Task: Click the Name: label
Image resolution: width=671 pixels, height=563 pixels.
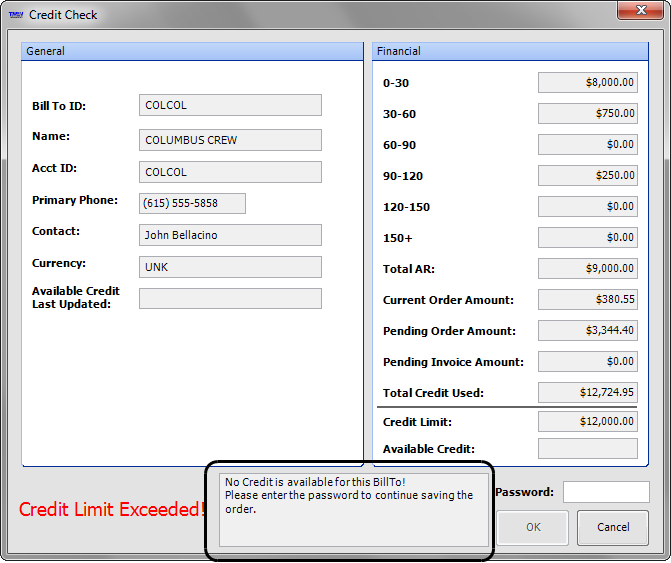Action: coord(51,136)
